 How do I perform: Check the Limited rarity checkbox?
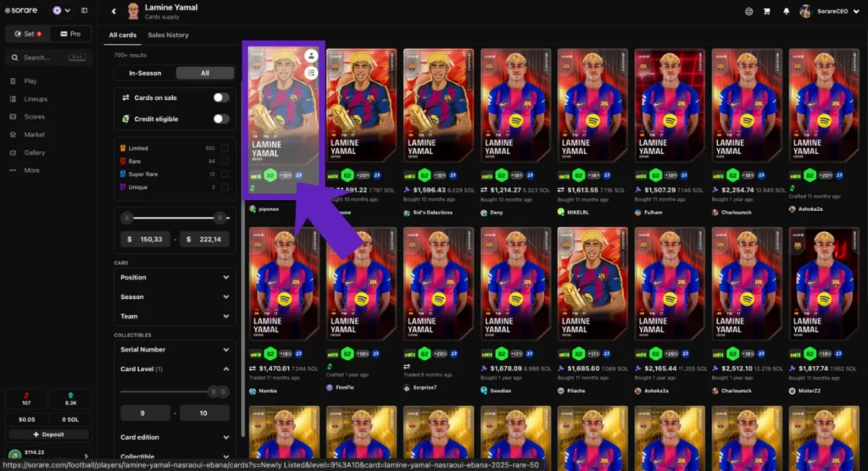(x=225, y=147)
